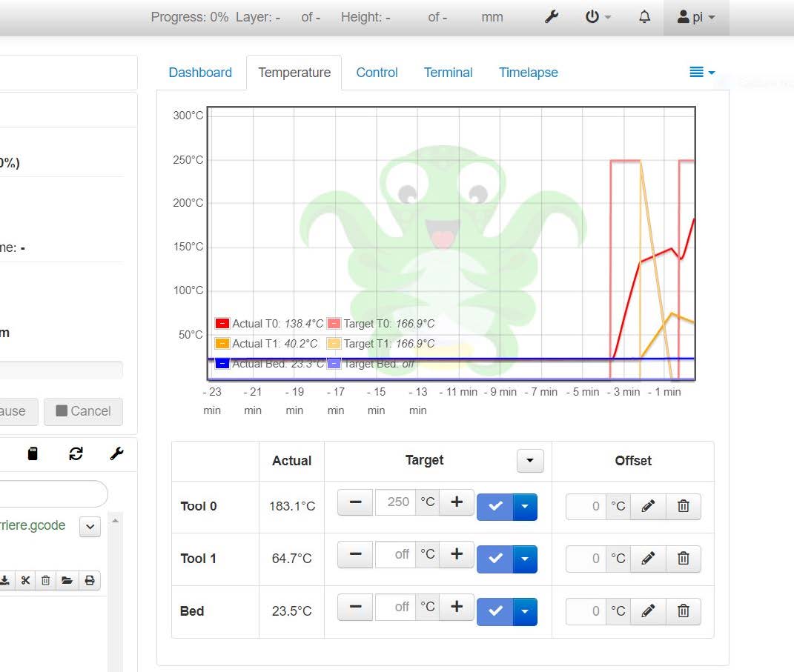
Task: Refresh the file list with the sync icon
Action: [76, 453]
